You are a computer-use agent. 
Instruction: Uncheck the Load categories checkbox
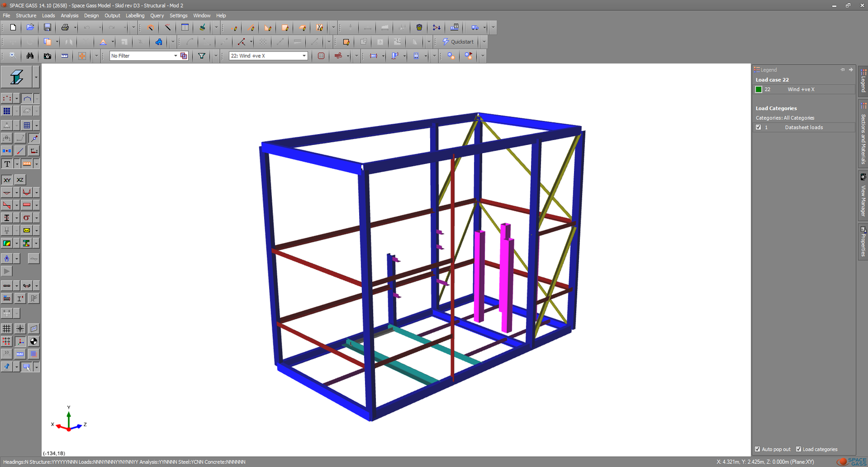[x=799, y=449]
